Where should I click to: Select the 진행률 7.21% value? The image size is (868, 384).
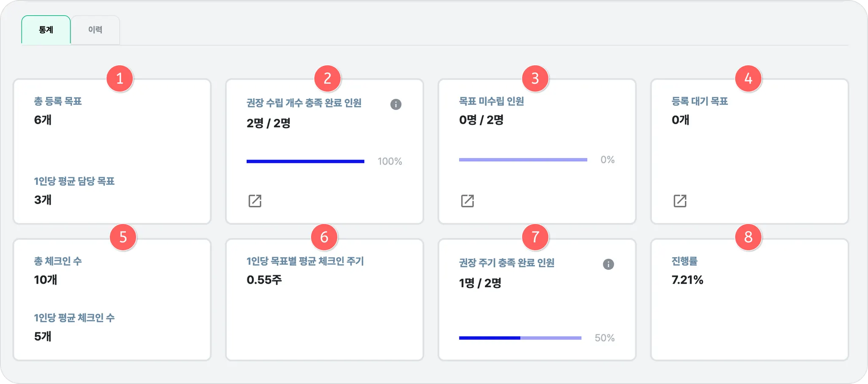pyautogui.click(x=687, y=280)
